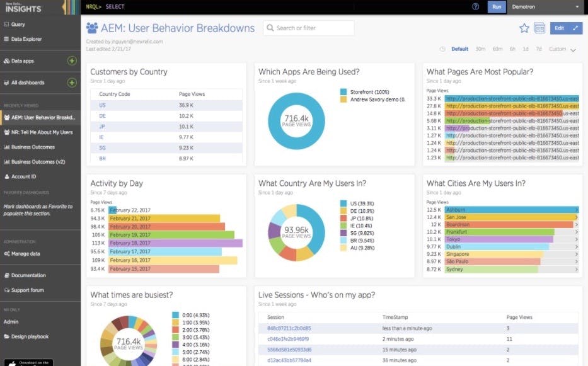Click the DE (10.9%) legend swatch
The height and width of the screenshot is (366, 588).
tap(343, 211)
